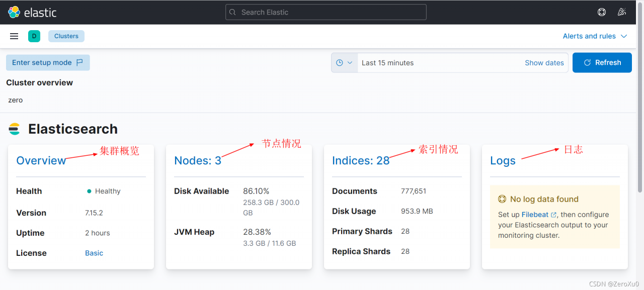This screenshot has height=290, width=644.
Task: Open the Overview link
Action: coord(41,160)
